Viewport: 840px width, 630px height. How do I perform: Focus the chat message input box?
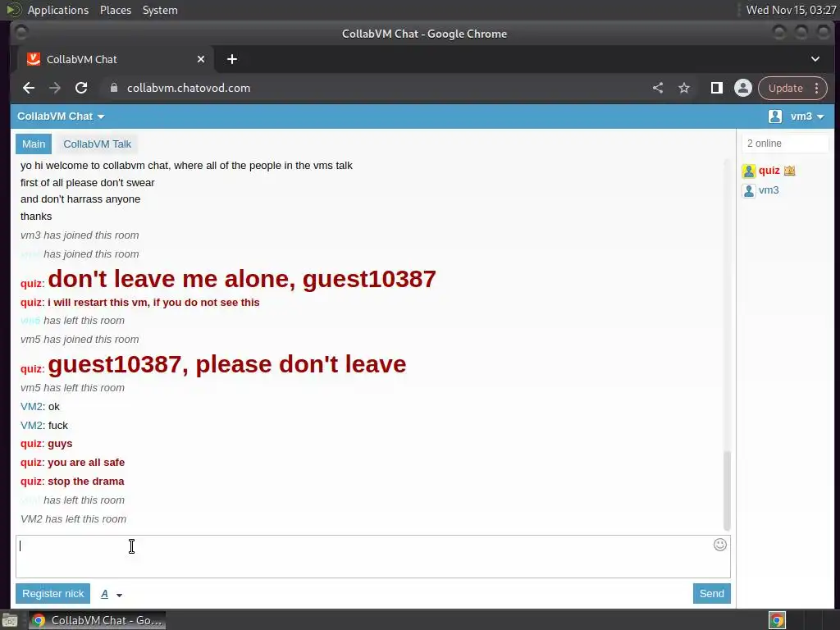coord(373,557)
